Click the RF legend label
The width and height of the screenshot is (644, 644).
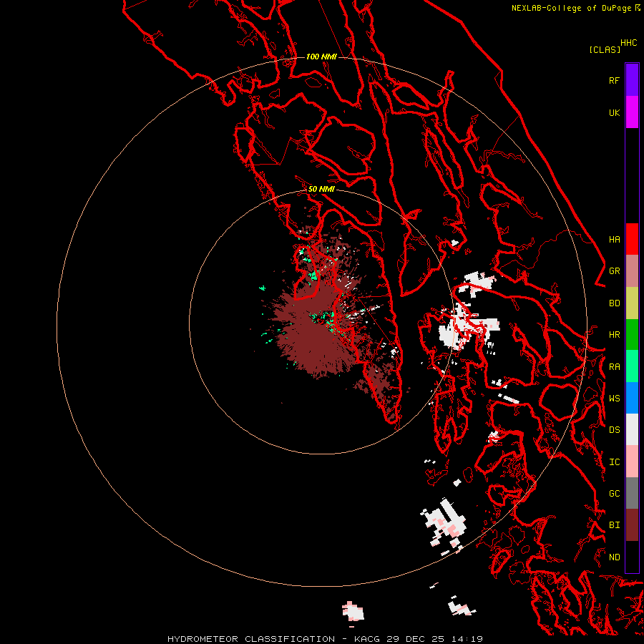614,80
